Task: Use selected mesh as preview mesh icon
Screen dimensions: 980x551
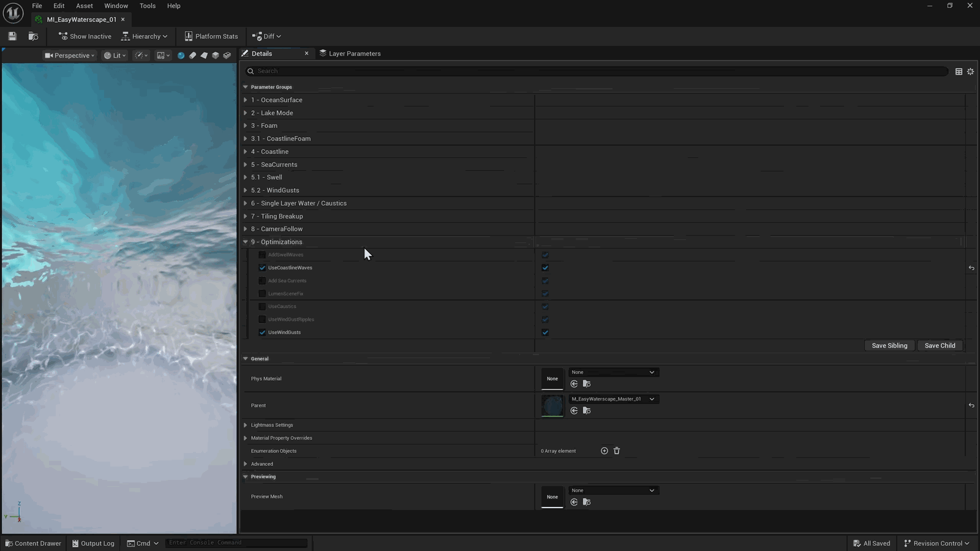Action: 227,55
